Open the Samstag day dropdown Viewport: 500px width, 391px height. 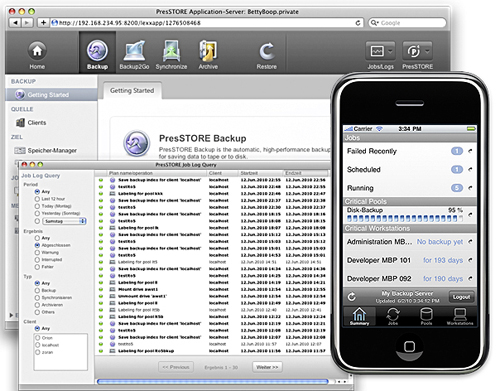point(64,221)
